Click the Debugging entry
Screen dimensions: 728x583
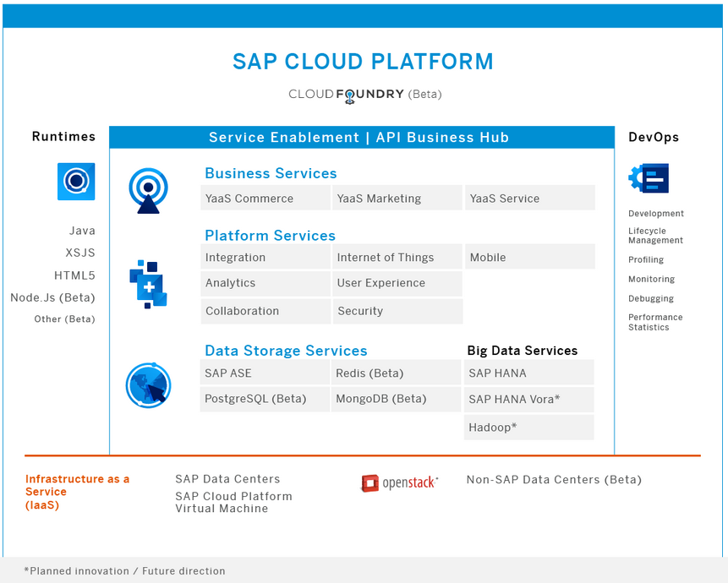coord(651,299)
